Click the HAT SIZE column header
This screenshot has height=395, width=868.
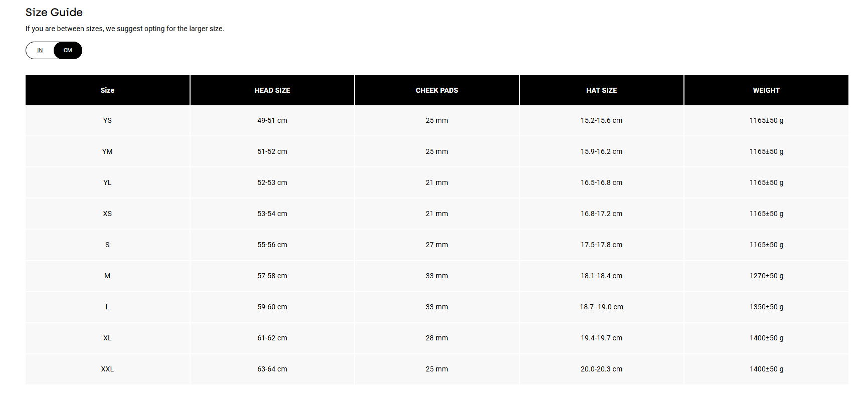(x=601, y=90)
